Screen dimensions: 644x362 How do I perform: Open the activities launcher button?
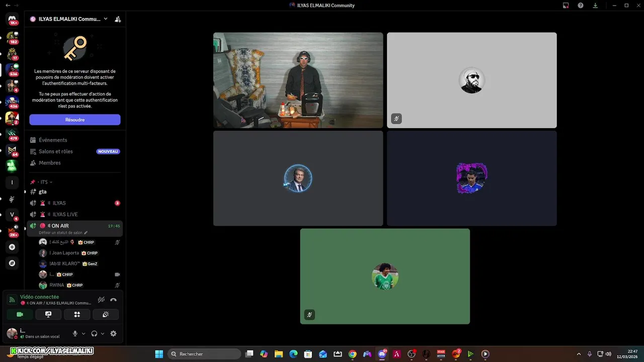[77, 314]
